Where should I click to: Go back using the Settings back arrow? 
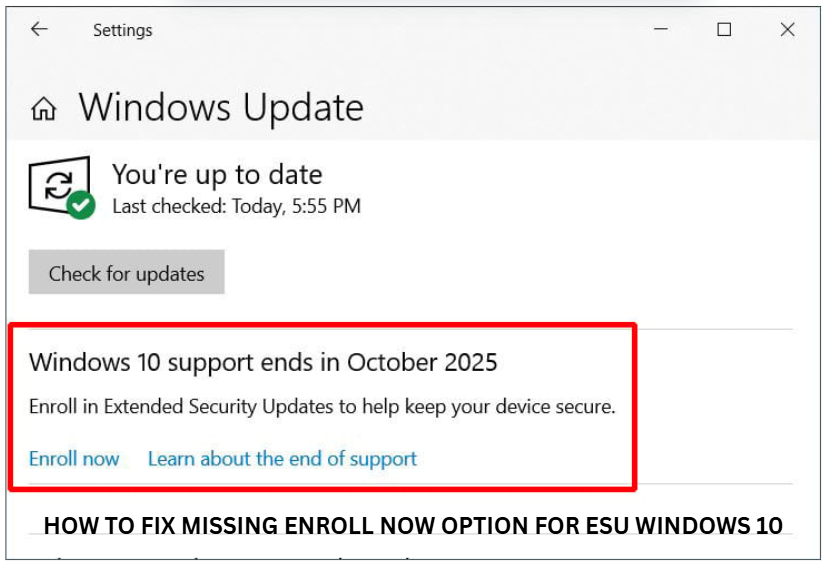coord(39,30)
